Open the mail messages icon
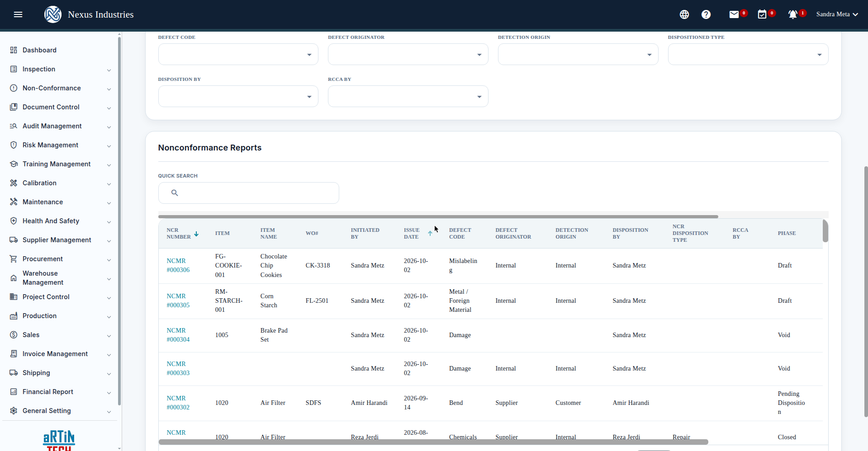This screenshot has width=868, height=451. [x=734, y=14]
